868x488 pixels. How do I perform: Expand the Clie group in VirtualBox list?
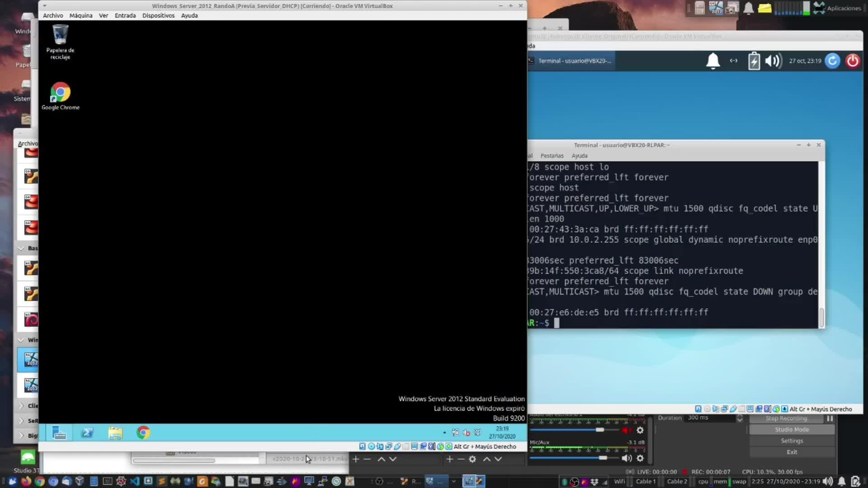point(21,406)
